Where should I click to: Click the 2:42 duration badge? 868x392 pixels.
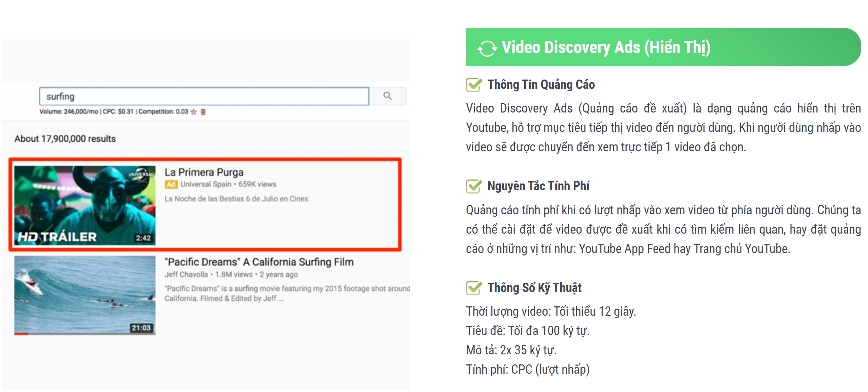(143, 238)
